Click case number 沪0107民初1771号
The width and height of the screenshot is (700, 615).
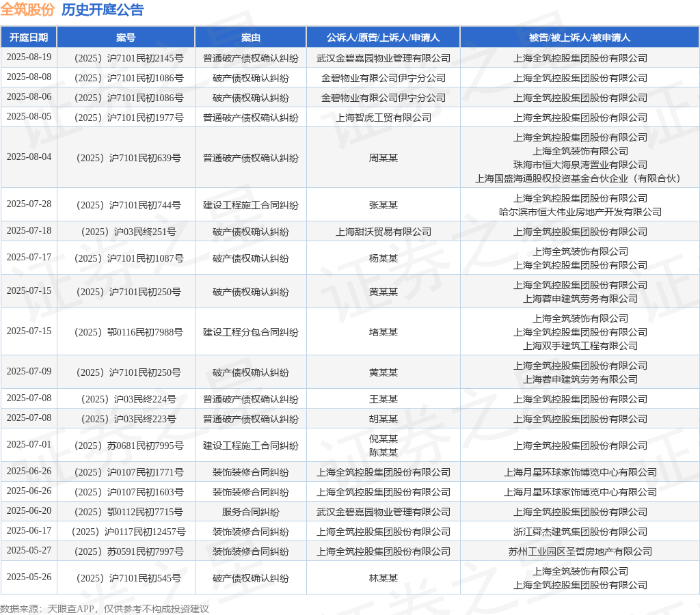[129, 472]
